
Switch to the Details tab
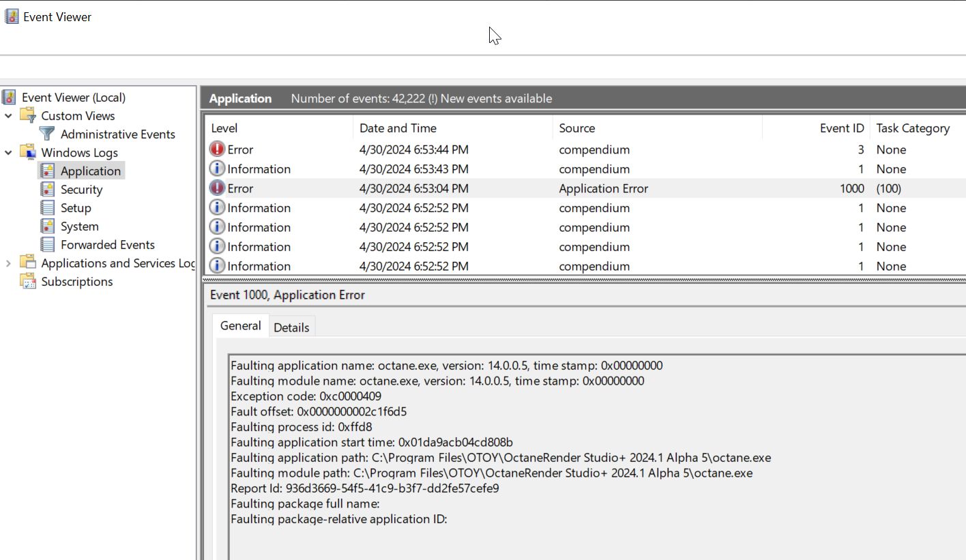[291, 327]
